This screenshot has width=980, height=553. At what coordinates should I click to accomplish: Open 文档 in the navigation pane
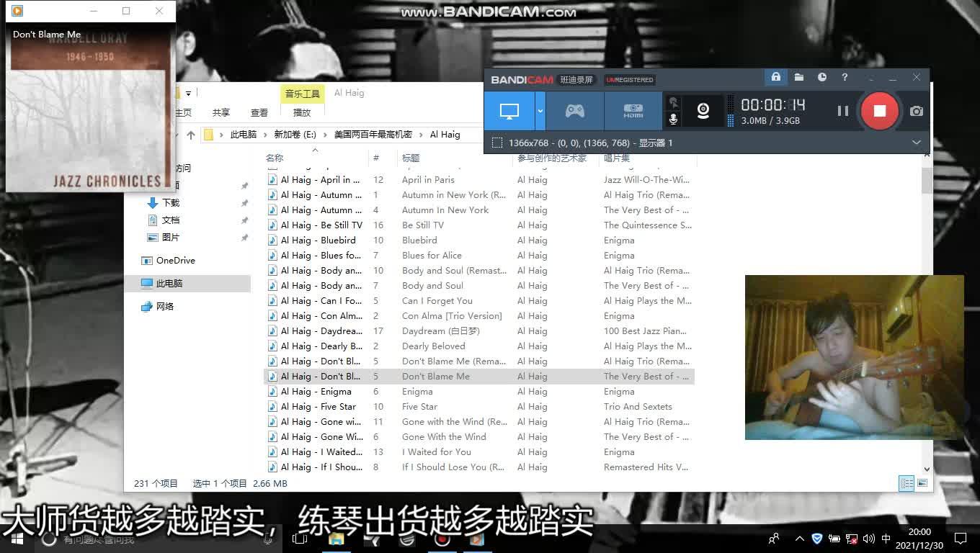coord(171,220)
